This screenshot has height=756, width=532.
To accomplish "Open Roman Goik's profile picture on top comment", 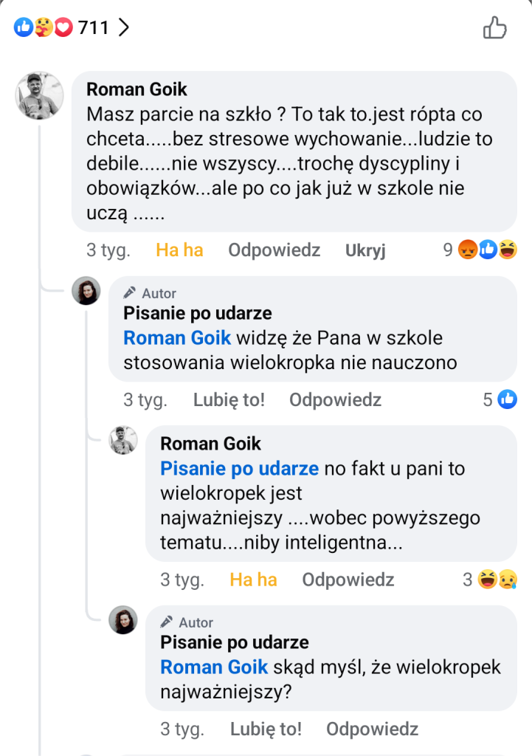I will pos(40,95).
